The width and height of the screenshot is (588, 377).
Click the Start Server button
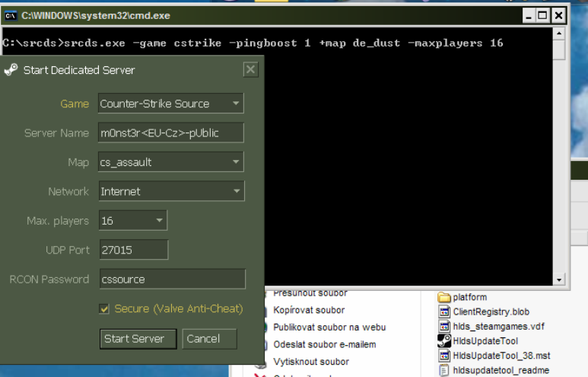point(138,339)
